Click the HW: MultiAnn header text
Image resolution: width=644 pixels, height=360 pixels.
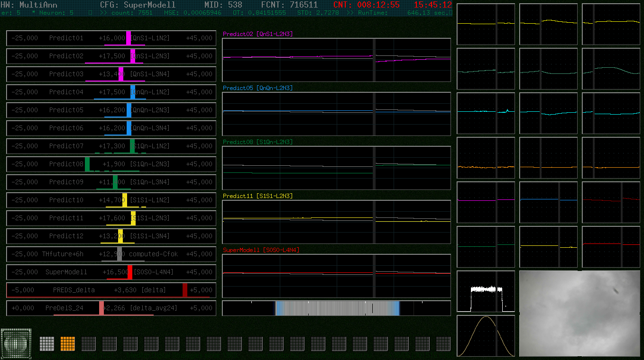[x=29, y=5]
